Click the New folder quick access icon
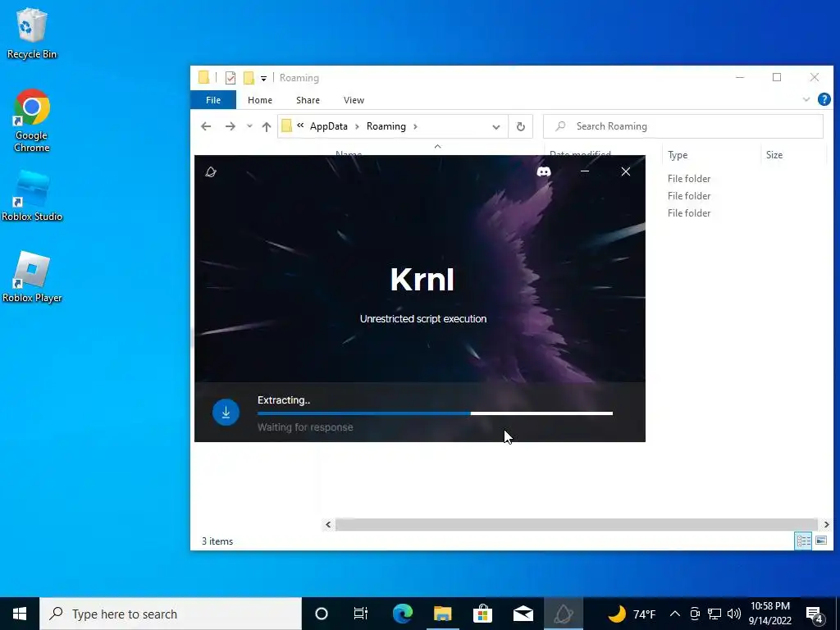This screenshot has height=630, width=840. (x=249, y=78)
